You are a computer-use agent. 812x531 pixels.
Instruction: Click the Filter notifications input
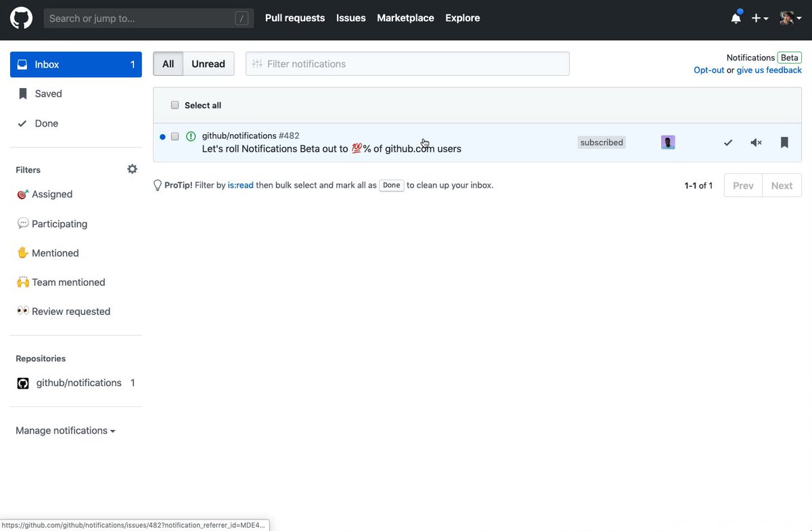[x=407, y=64]
